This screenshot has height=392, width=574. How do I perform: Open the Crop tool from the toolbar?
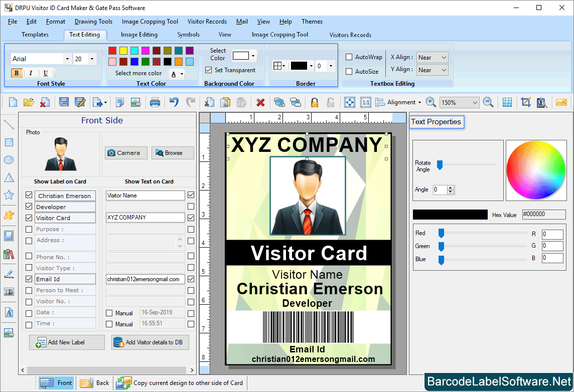pos(525,102)
